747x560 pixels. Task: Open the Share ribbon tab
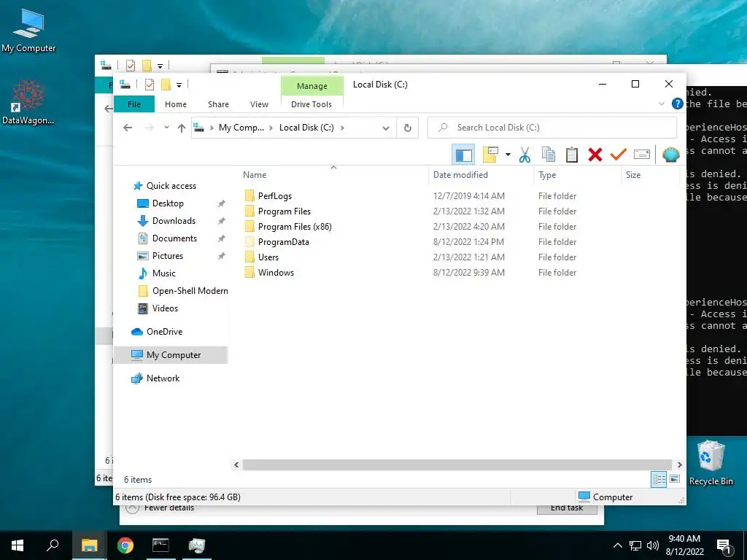[x=218, y=104]
